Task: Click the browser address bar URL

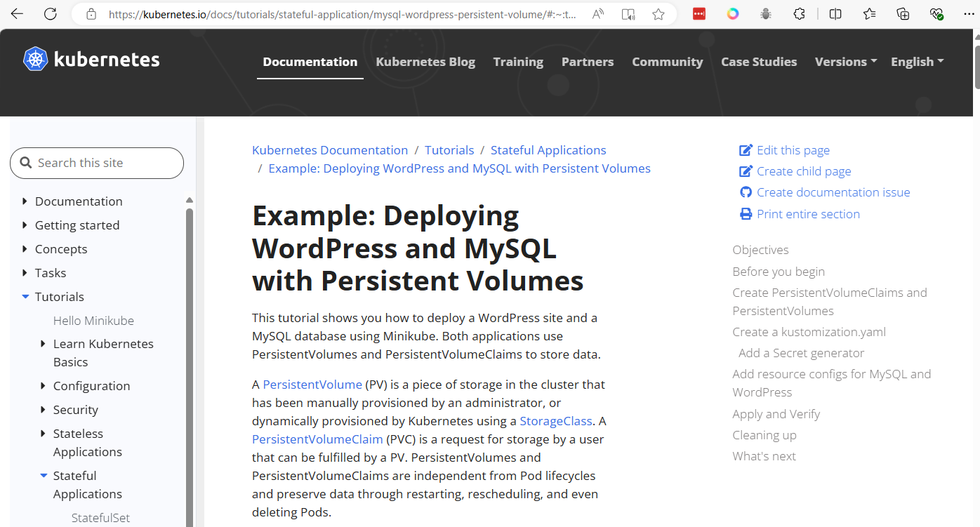Action: click(342, 14)
